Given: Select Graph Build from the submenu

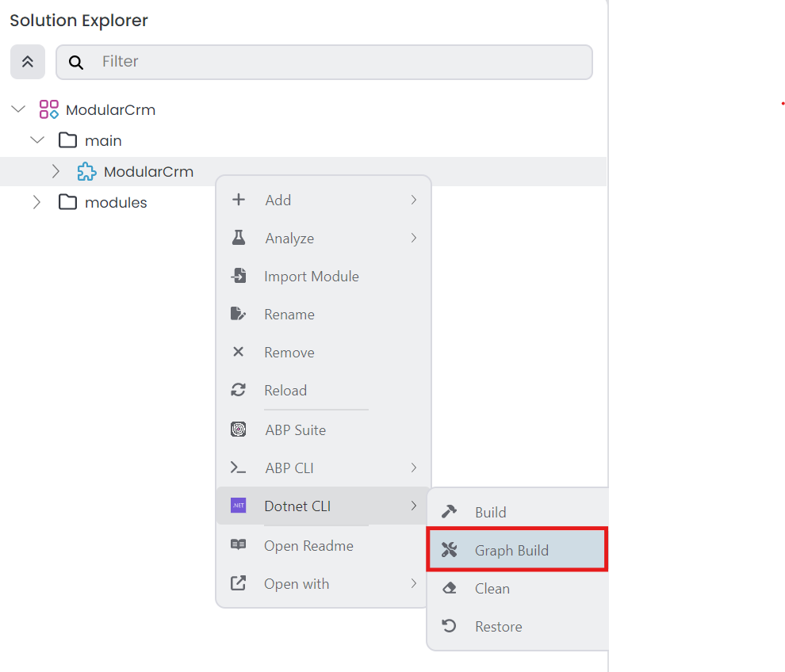Looking at the screenshot, I should pos(511,550).
